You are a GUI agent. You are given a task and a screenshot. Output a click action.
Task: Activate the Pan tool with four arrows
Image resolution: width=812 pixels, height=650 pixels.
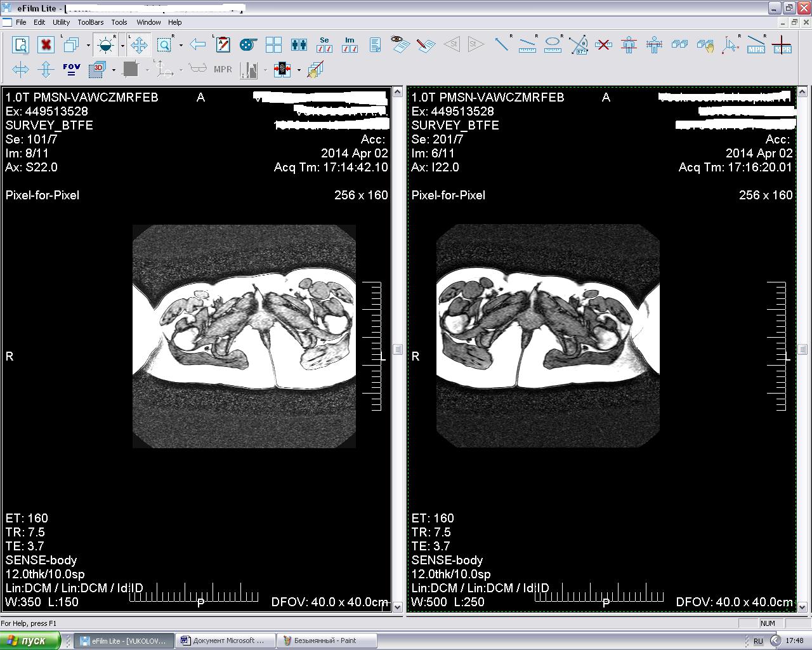coord(139,45)
